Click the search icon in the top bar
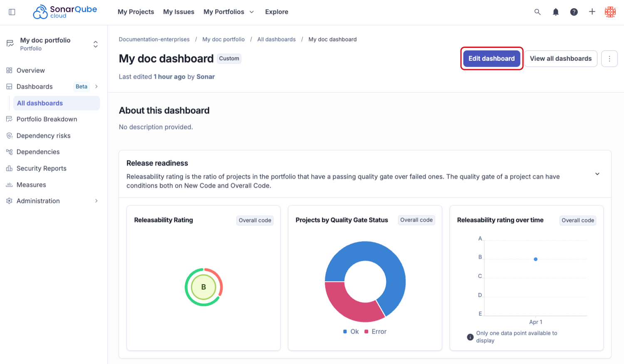This screenshot has width=624, height=364. coord(537,12)
